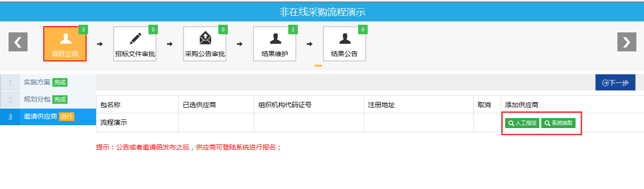Screen dimensions: 644x189
Task: Open the 项目立项 workflow step
Action: (x=65, y=44)
